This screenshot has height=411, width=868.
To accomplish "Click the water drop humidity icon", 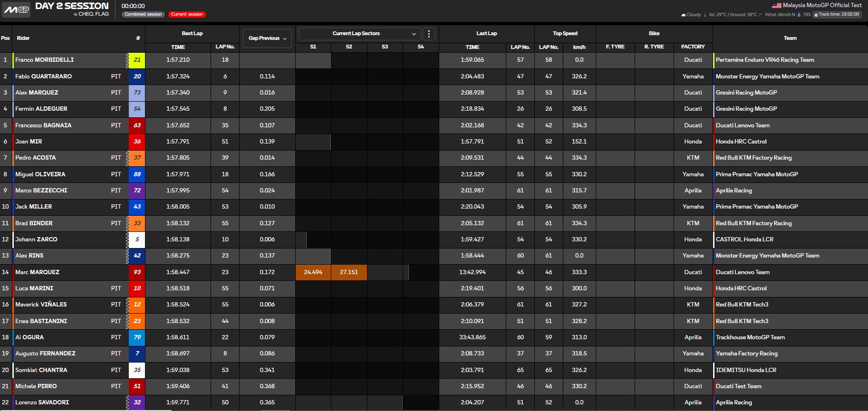I will click(799, 15).
